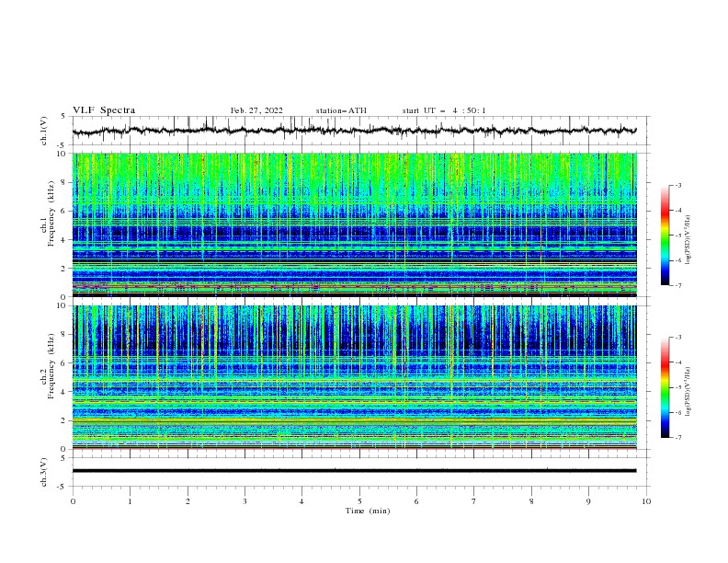728x563 pixels.
Task: Click the ch.1 voltage waveform trace
Action: tap(354, 131)
